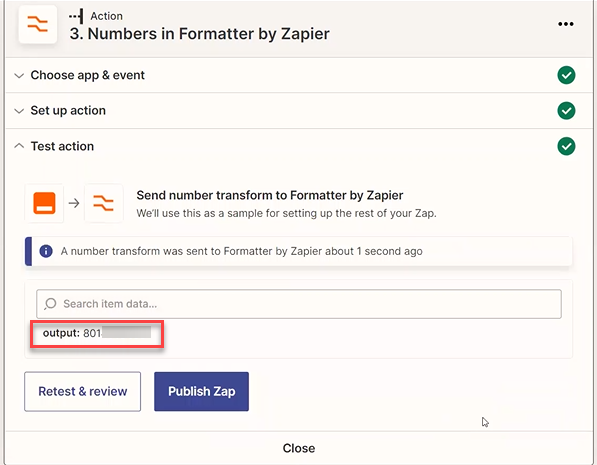
Task: Open the Choose app & event section label
Action: coord(88,75)
